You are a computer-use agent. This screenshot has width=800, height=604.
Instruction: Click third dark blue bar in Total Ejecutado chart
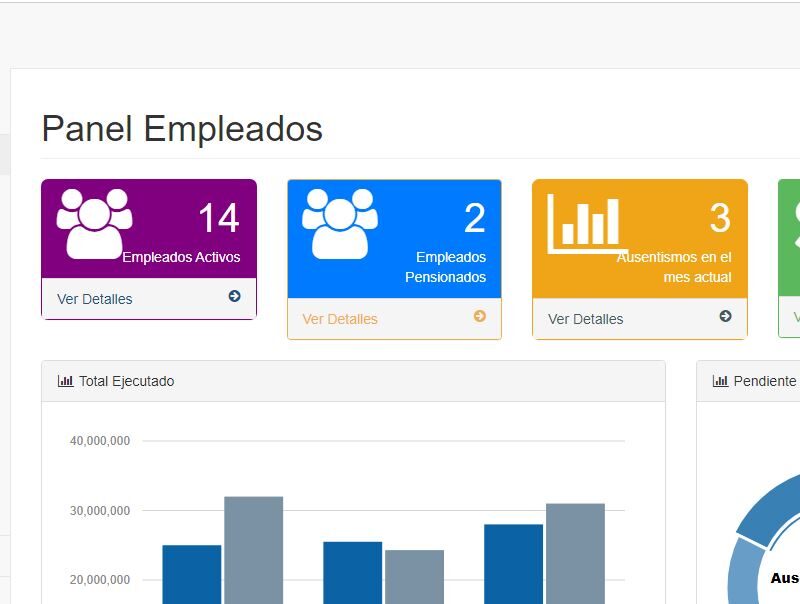click(513, 563)
